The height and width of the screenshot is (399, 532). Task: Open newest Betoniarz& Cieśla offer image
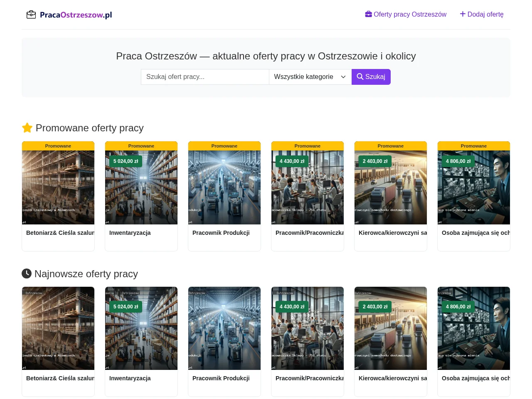coord(58,328)
